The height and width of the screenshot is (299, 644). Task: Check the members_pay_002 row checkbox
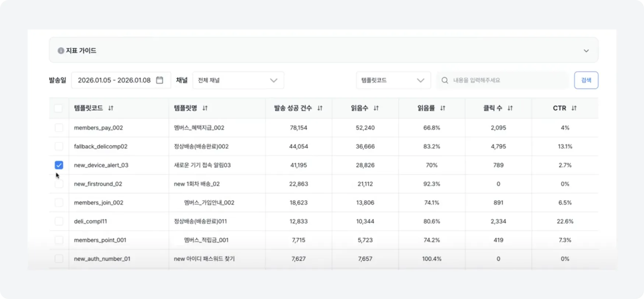(59, 128)
